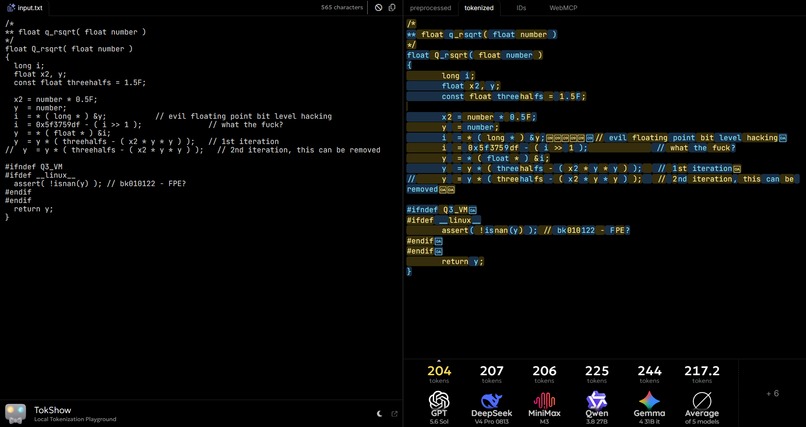The image size is (806, 427).
Task: Switch to the preprocessed tab
Action: (x=430, y=8)
